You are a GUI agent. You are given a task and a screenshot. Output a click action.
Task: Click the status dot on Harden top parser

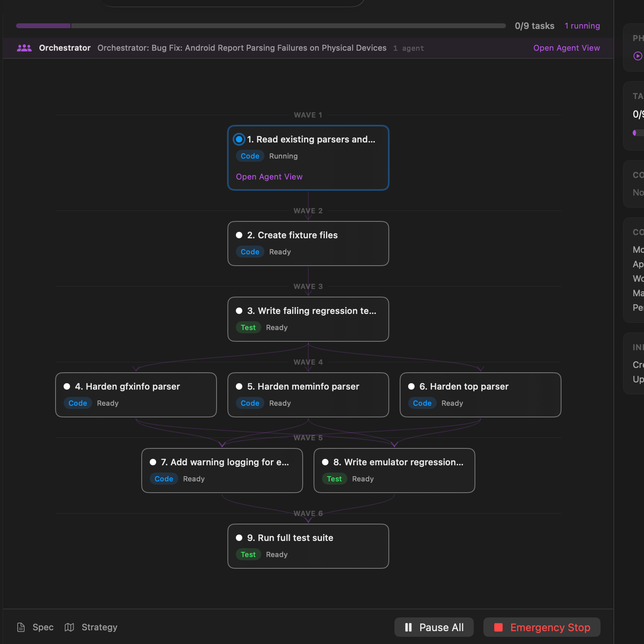[x=411, y=386]
